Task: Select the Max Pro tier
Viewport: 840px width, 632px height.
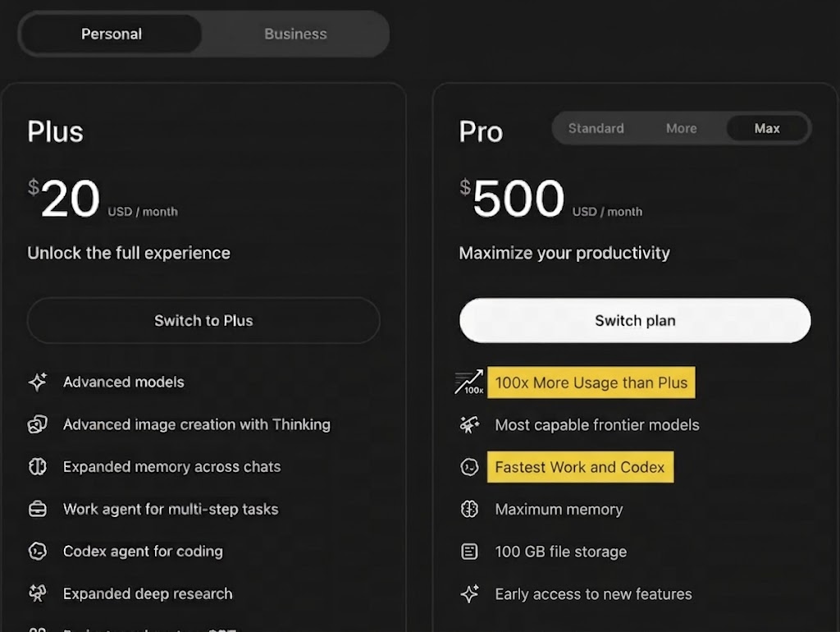Action: tap(767, 128)
